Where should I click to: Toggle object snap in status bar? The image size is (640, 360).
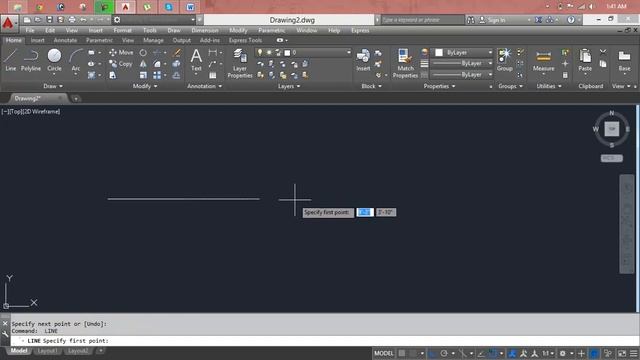pos(493,353)
